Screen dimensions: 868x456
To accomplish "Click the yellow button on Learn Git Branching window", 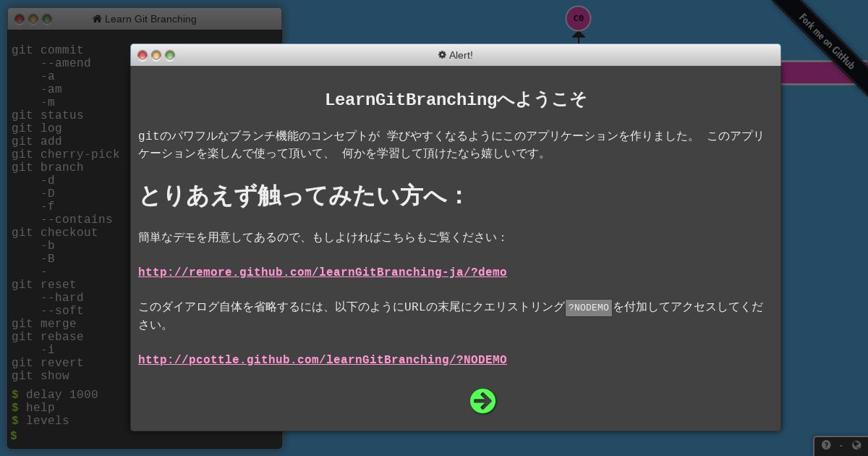I will click(33, 19).
